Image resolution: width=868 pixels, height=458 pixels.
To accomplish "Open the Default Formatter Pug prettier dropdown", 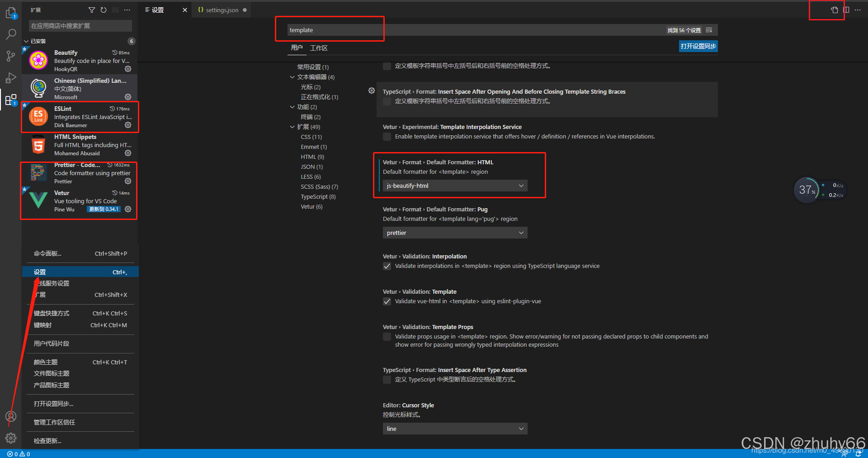I will [455, 233].
